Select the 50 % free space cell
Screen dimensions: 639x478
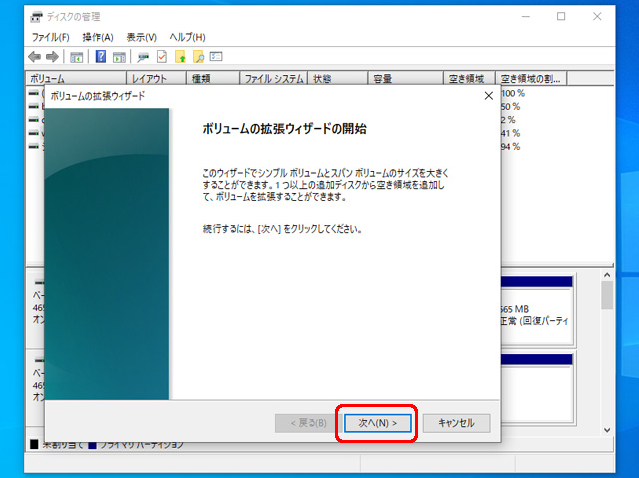511,107
